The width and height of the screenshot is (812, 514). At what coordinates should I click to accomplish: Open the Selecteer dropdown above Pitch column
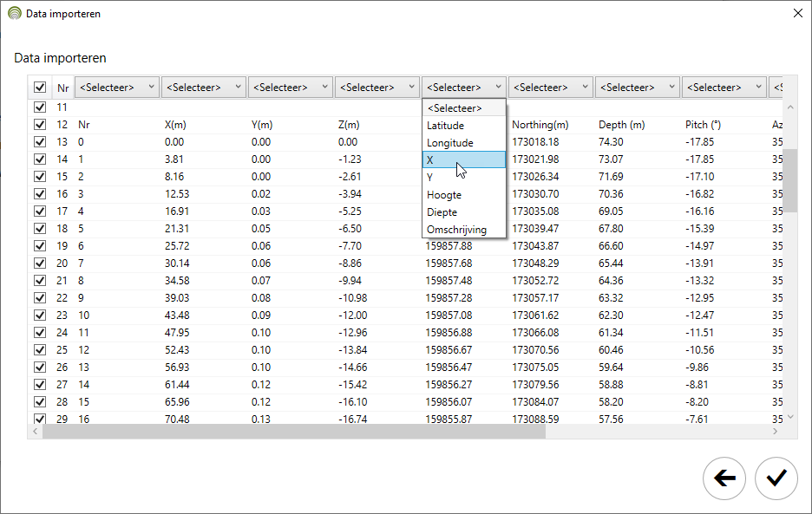click(724, 87)
